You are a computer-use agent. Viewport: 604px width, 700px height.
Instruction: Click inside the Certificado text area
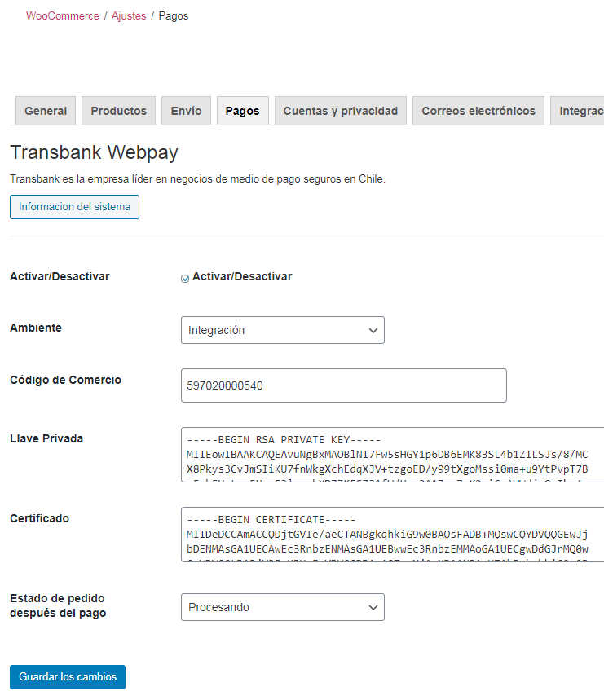click(x=391, y=534)
